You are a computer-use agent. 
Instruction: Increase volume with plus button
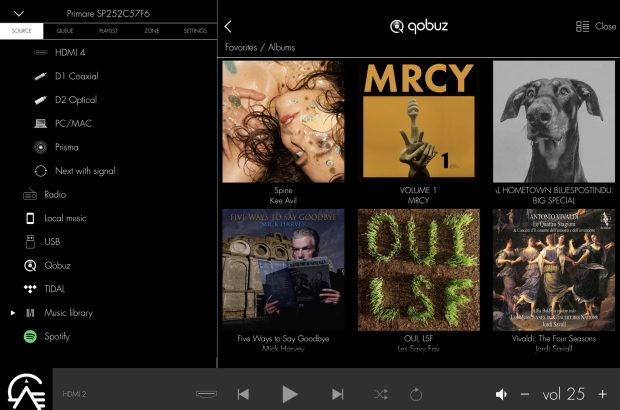tap(602, 394)
